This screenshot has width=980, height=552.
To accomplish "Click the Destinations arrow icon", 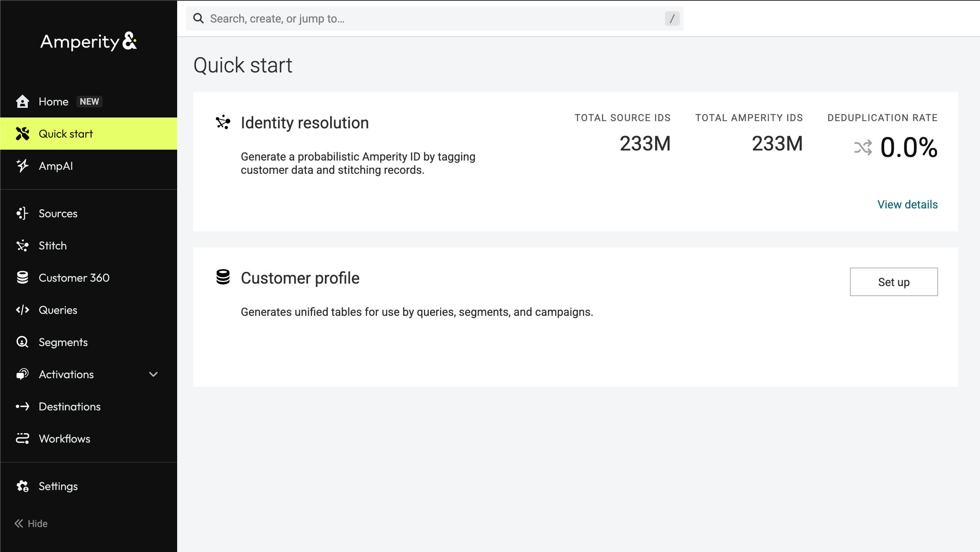I will tap(23, 406).
